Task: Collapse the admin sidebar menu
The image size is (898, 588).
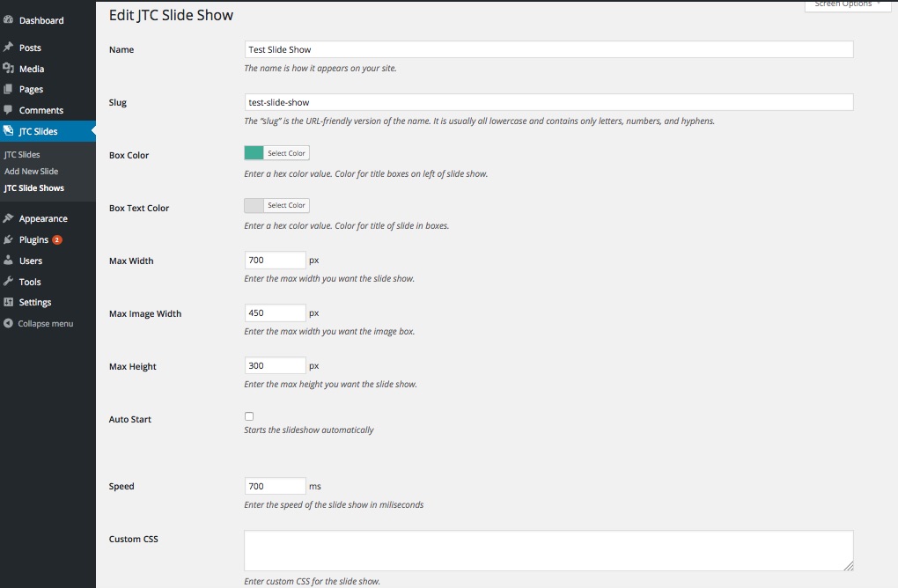Action: click(x=45, y=324)
